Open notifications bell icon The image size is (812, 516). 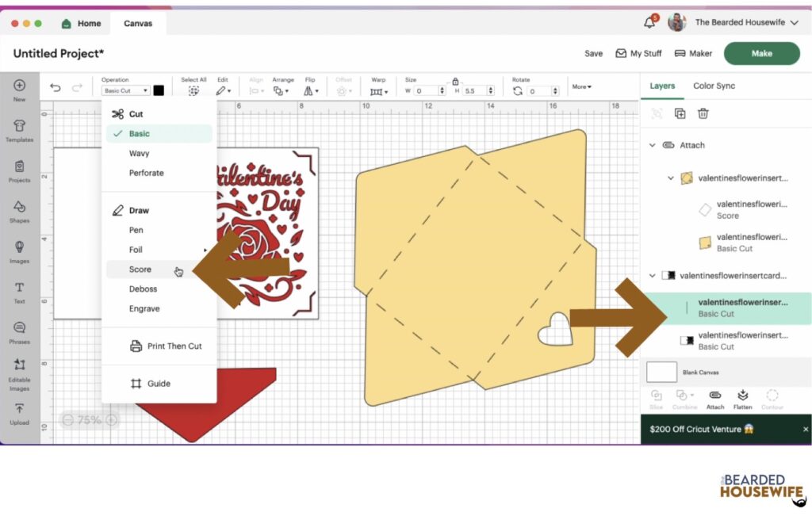coord(649,22)
